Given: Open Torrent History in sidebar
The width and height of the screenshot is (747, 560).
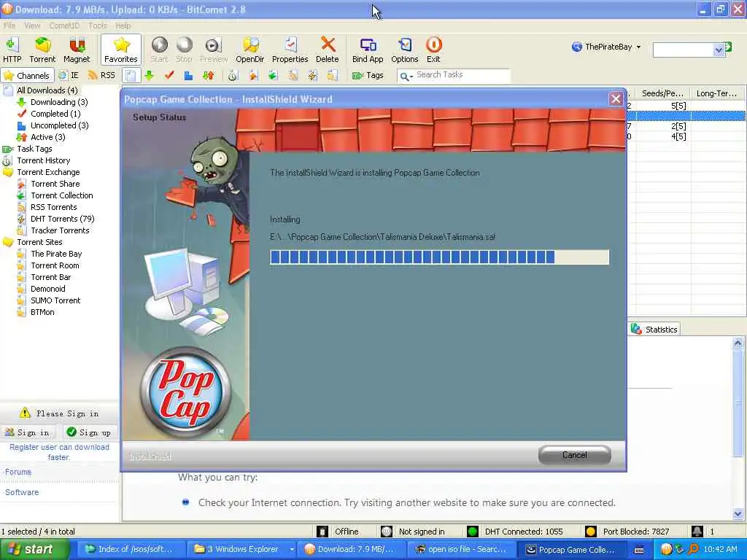Looking at the screenshot, I should click(x=43, y=160).
